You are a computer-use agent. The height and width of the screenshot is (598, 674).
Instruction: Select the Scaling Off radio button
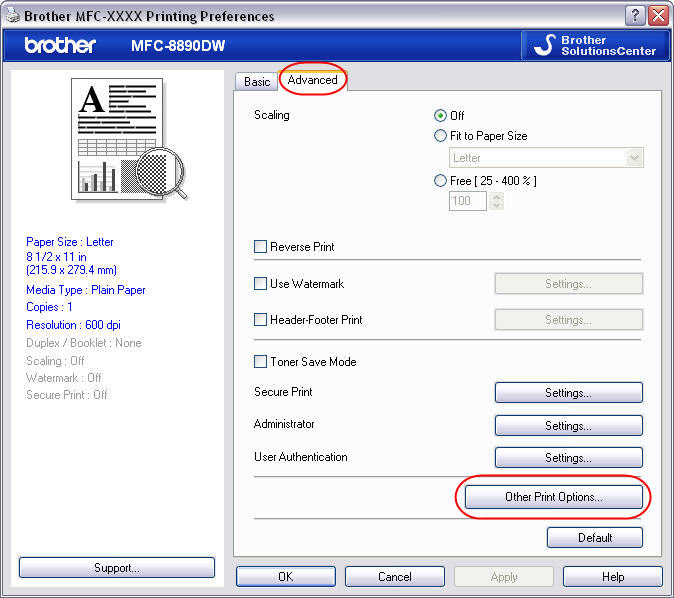pyautogui.click(x=440, y=116)
